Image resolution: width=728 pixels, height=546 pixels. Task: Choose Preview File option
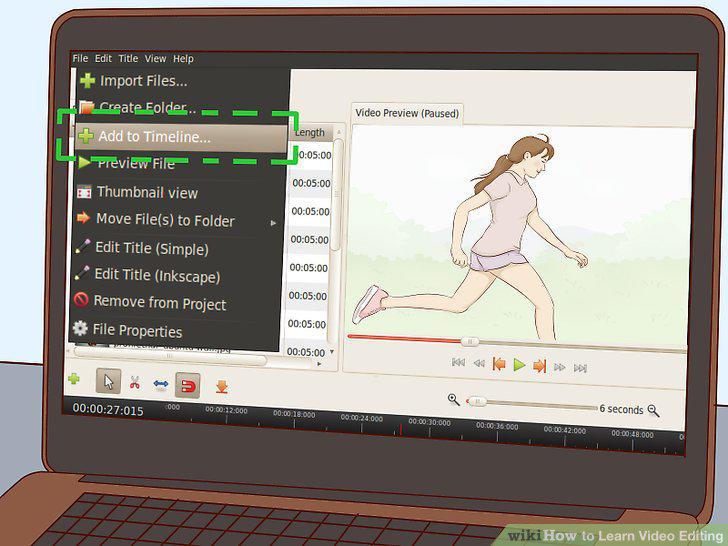[x=179, y=163]
